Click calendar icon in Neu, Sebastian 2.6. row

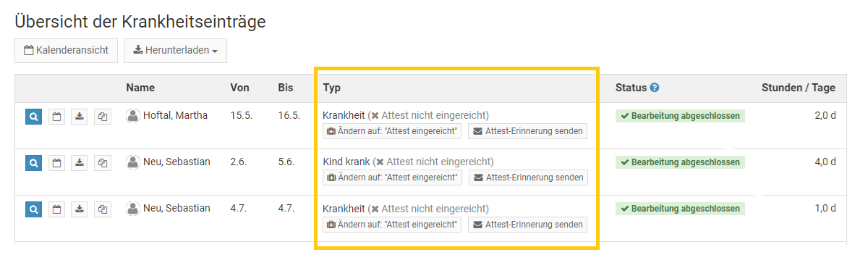(57, 163)
